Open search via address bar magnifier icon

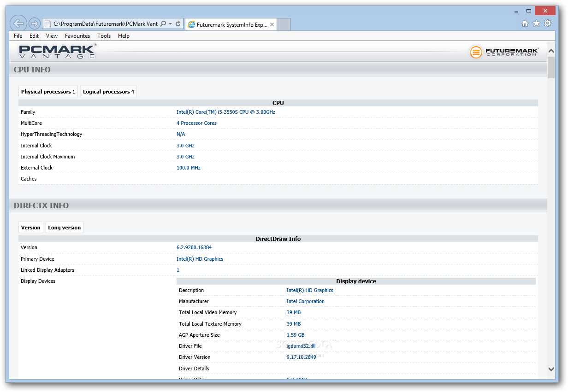pos(163,24)
